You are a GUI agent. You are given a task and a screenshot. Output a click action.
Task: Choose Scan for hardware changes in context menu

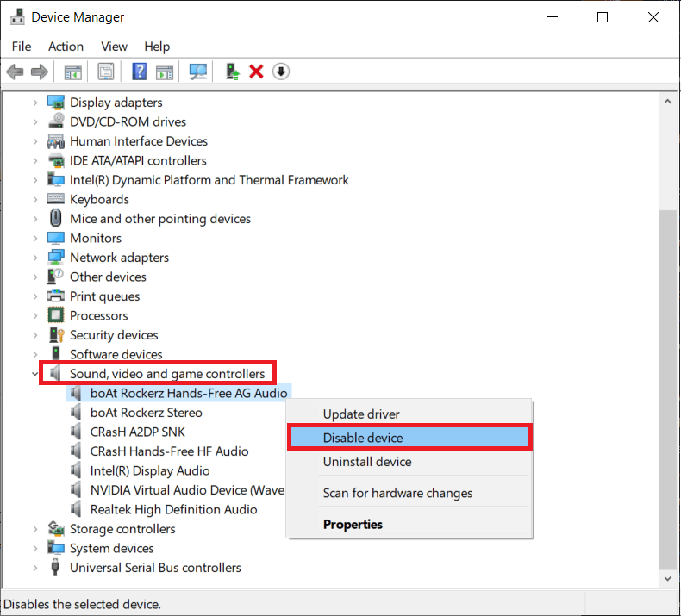(x=409, y=493)
